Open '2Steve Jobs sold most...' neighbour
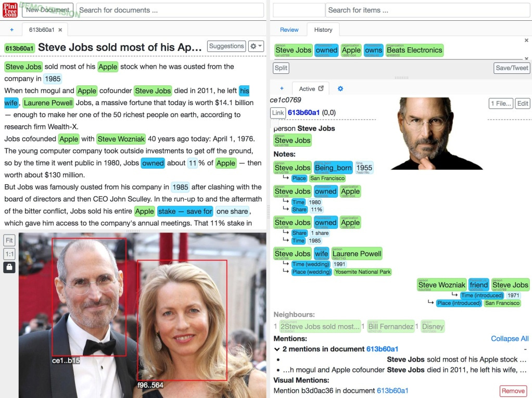 click(320, 327)
